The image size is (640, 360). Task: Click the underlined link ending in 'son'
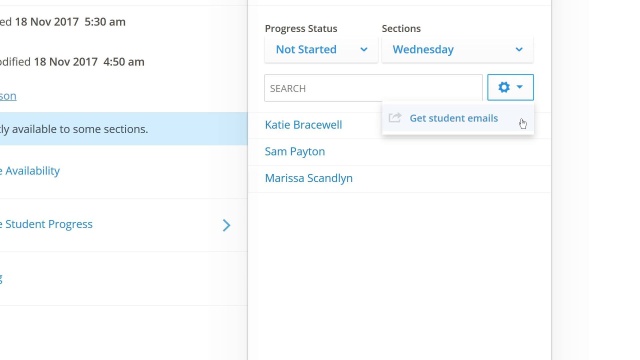pos(8,96)
